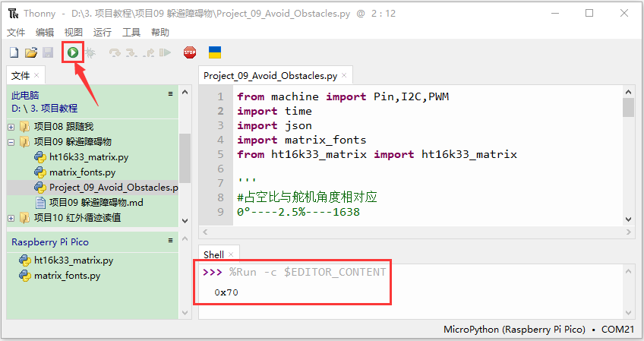Run current script with green play button
This screenshot has height=341, width=644.
[x=73, y=52]
